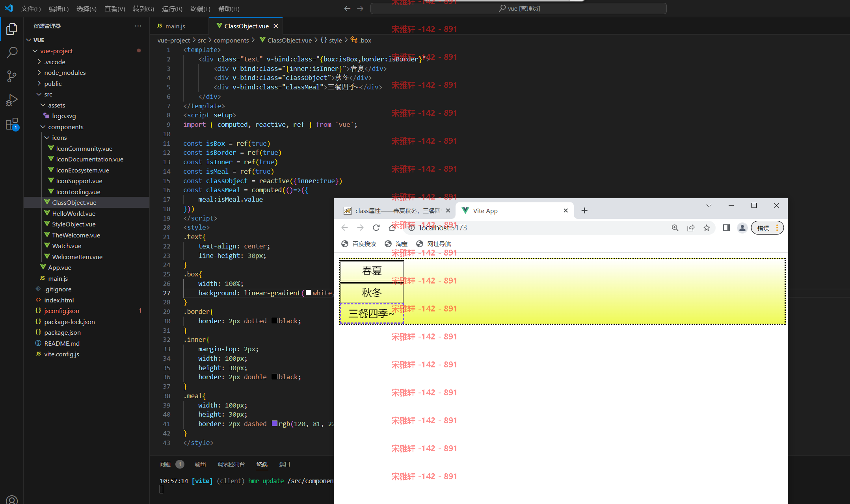Viewport: 850px width, 504px height.
Task: Click the zoom magnifier icon in address bar
Action: point(675,228)
